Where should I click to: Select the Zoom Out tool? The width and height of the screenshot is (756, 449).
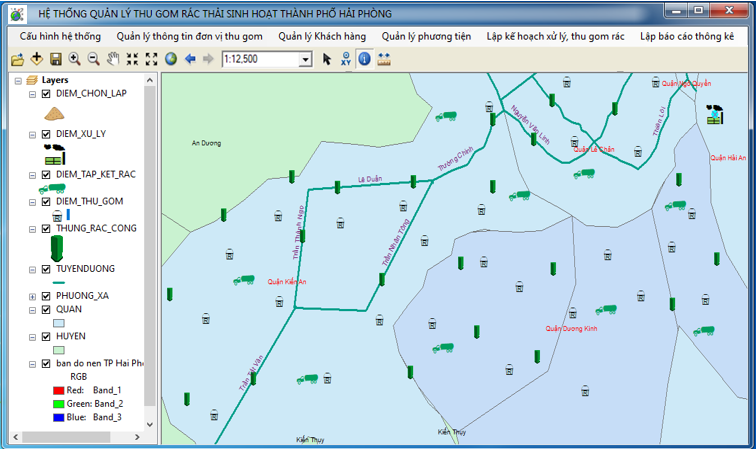click(93, 60)
